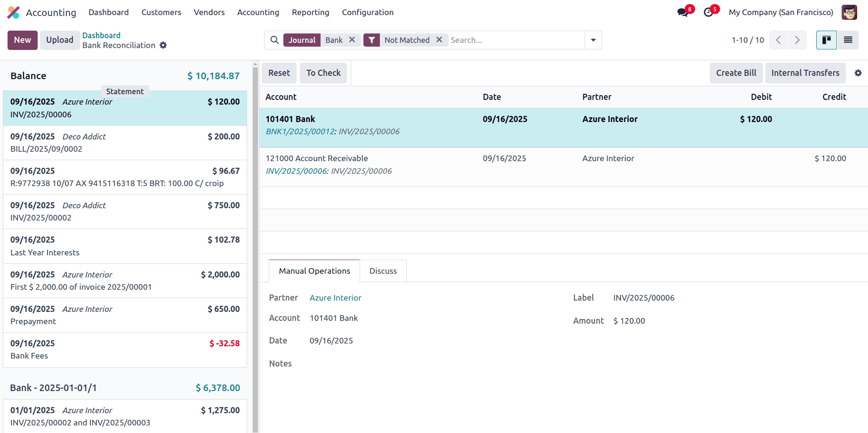Click the search magnifier icon

tap(274, 40)
